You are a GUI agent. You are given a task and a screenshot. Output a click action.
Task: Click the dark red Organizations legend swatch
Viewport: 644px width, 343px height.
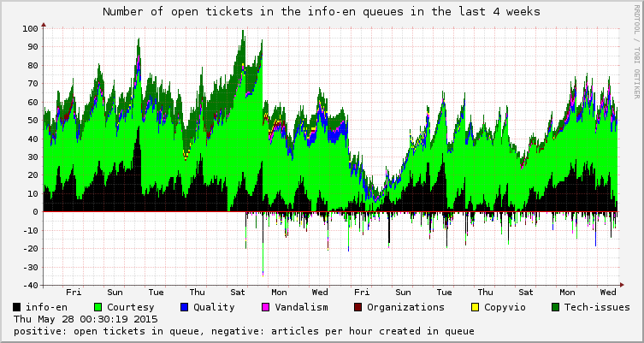tap(357, 307)
